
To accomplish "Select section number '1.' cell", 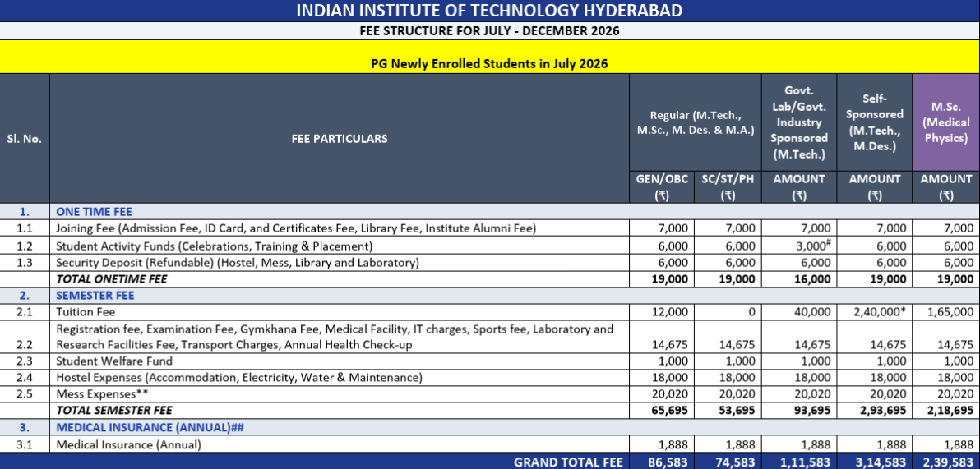I will tap(25, 212).
